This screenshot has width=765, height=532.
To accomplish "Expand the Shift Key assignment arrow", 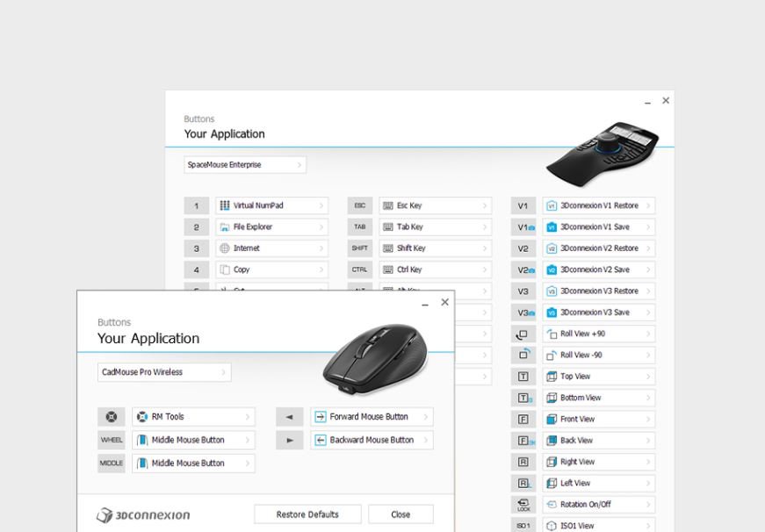I will (485, 248).
